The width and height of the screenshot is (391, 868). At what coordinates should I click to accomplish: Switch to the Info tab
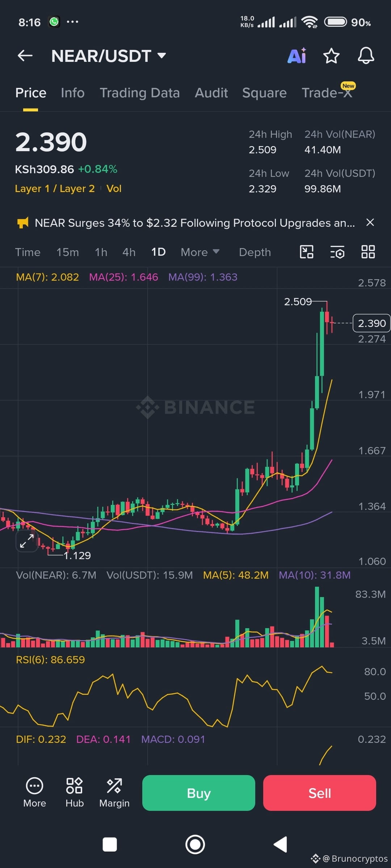73,93
